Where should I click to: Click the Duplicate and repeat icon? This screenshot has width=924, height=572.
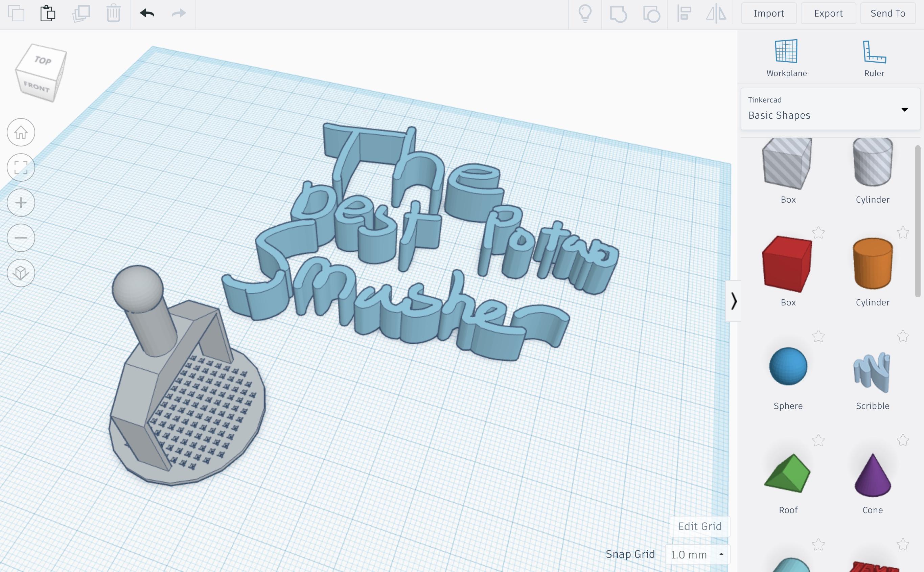pyautogui.click(x=81, y=13)
